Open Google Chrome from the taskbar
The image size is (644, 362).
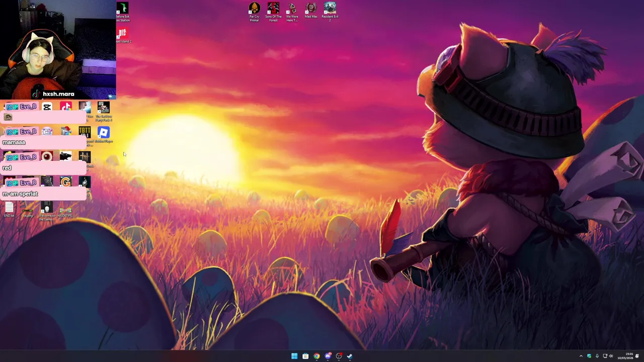316,356
